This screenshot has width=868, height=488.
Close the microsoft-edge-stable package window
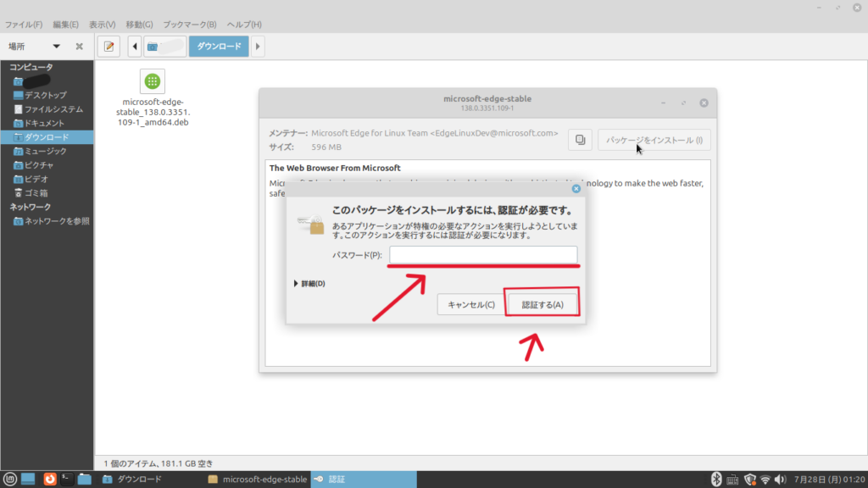(x=704, y=103)
